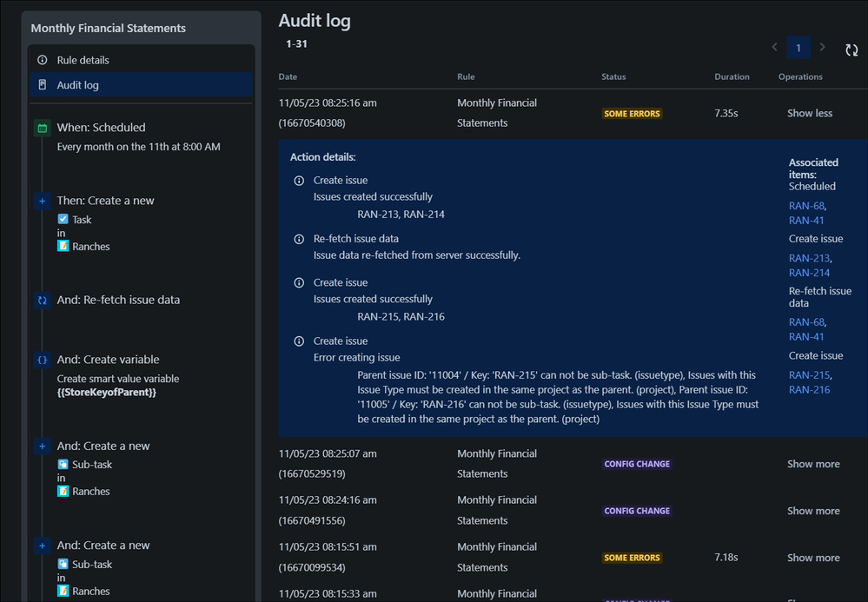The width and height of the screenshot is (868, 602).
Task: Select the Then: Create a new step
Action: tap(106, 201)
